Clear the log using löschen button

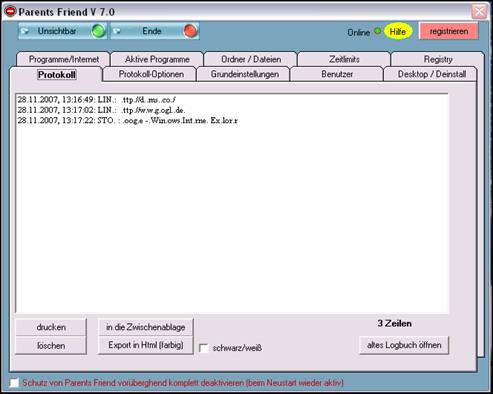pos(51,346)
